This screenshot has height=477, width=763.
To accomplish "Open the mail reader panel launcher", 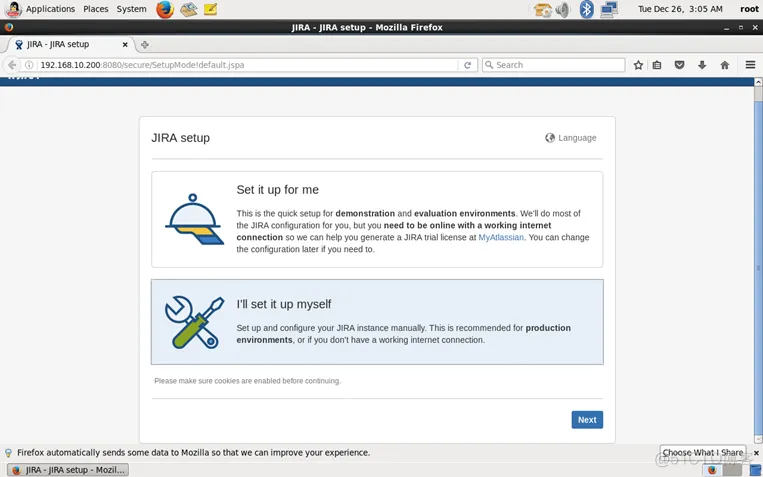I will pos(188,9).
